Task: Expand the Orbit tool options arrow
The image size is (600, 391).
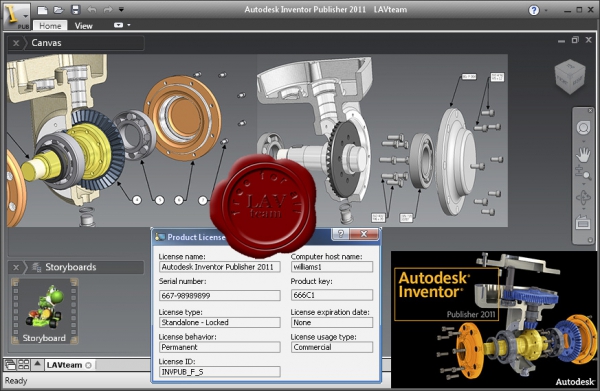Action: pos(583,209)
